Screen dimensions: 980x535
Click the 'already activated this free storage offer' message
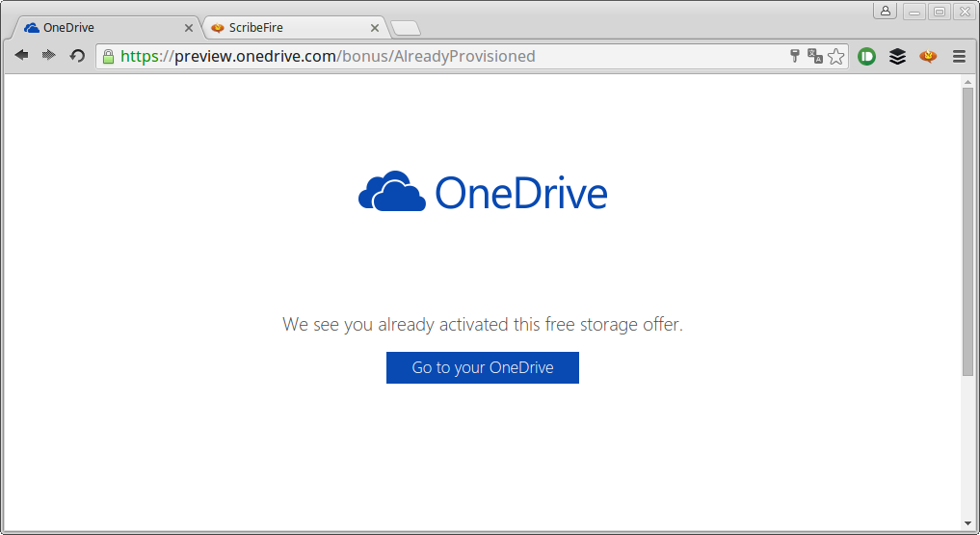pos(483,325)
